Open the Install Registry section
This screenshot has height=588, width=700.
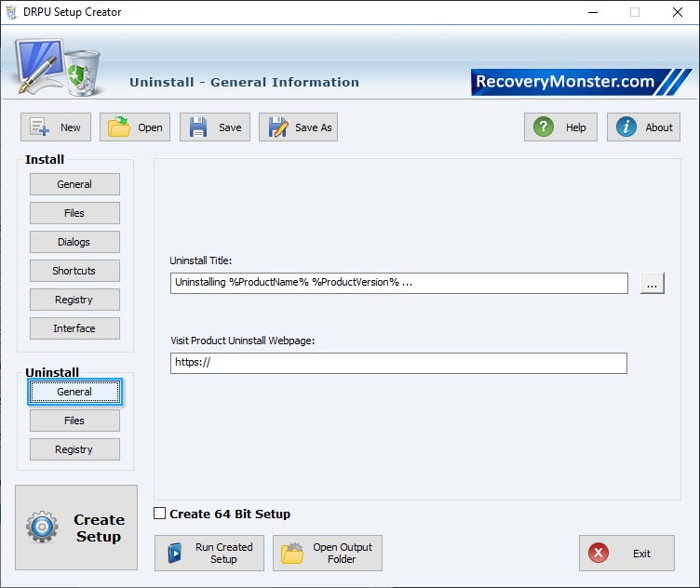[x=74, y=300]
